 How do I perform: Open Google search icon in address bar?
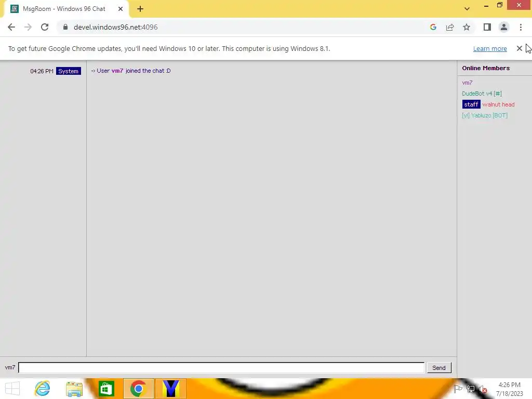433,27
